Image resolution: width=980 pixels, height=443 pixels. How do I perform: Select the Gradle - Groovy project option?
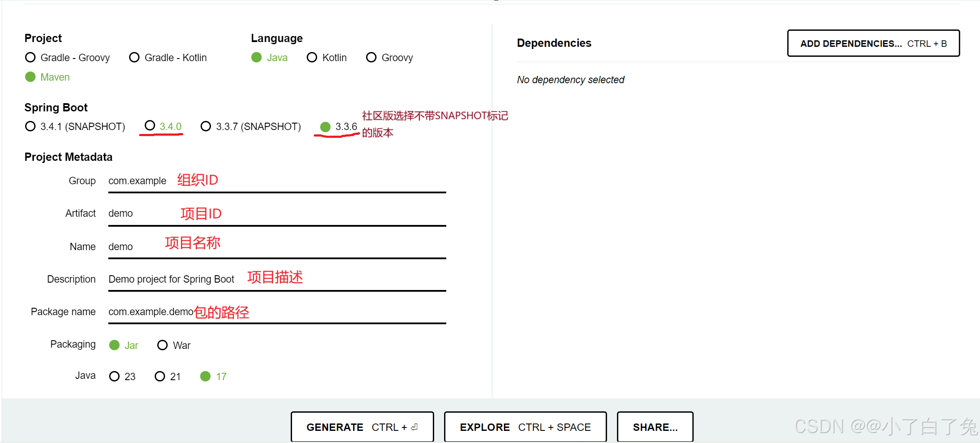68,58
